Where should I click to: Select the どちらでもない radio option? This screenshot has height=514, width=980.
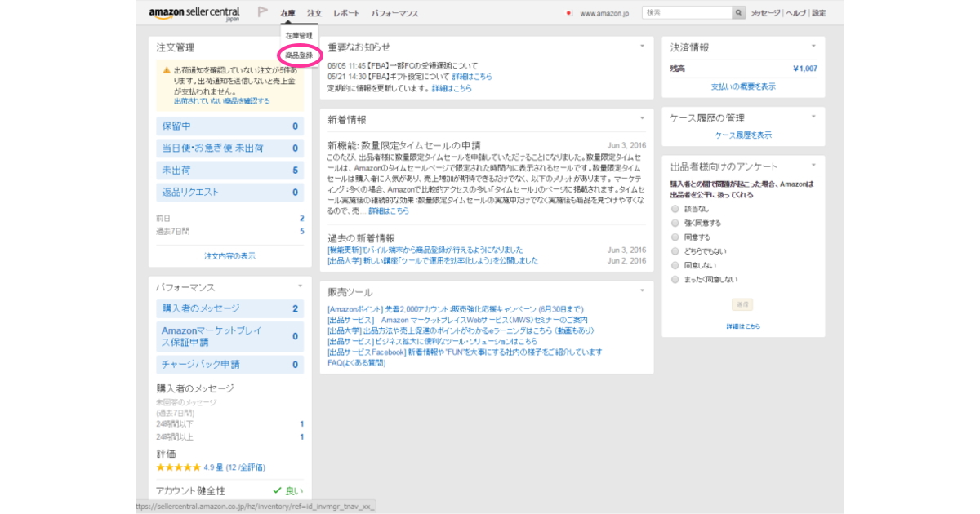coord(675,251)
